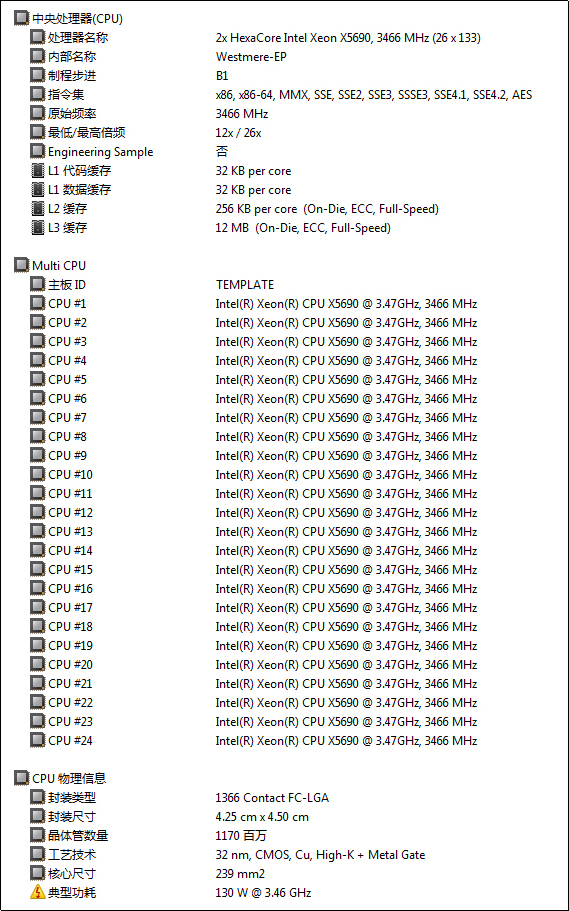
Task: Click the 中央处理器(CPU) section chip icon
Action: point(22,19)
